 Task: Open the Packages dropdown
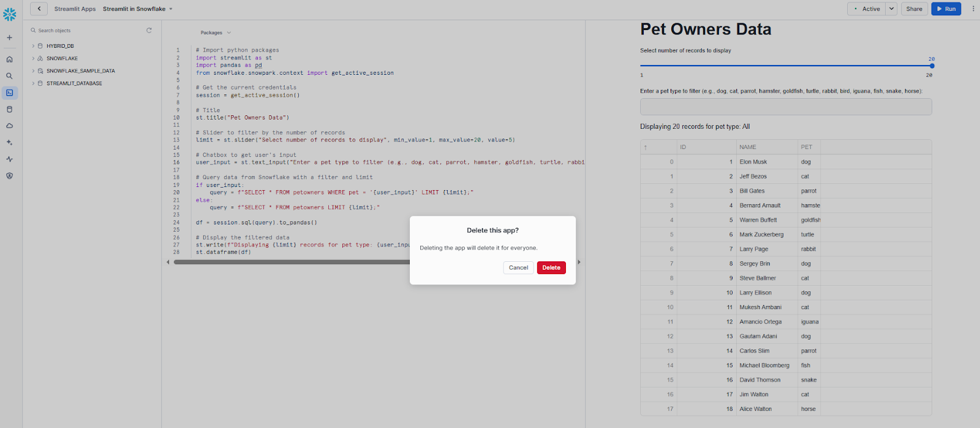[x=216, y=32]
